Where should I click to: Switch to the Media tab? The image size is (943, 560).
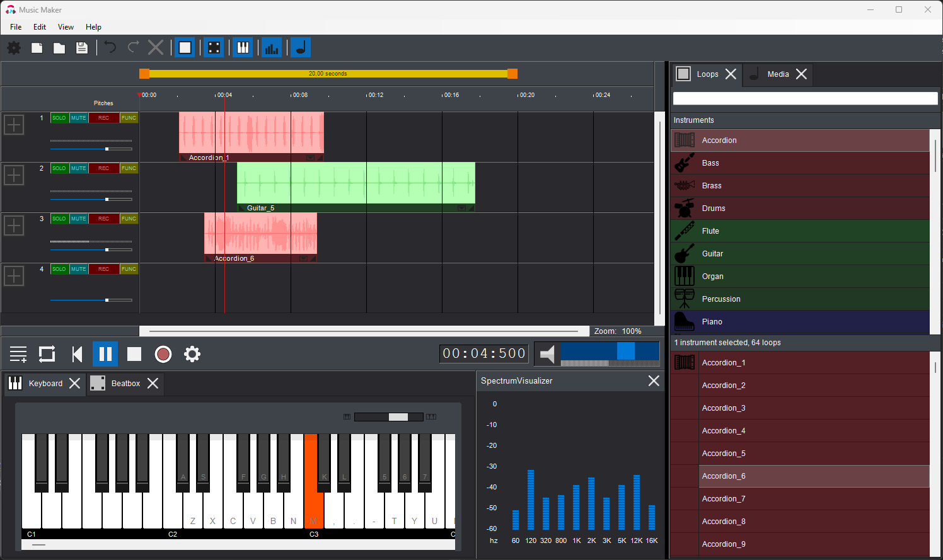coord(778,74)
